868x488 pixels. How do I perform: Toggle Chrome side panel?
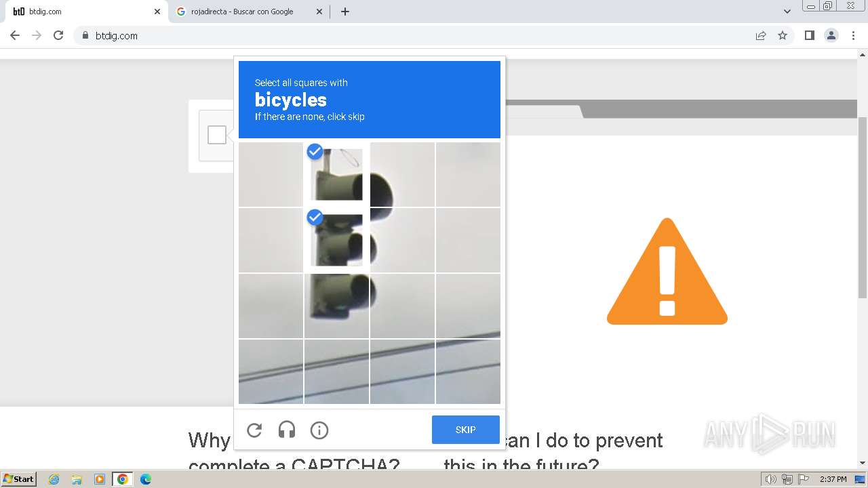[x=809, y=35]
